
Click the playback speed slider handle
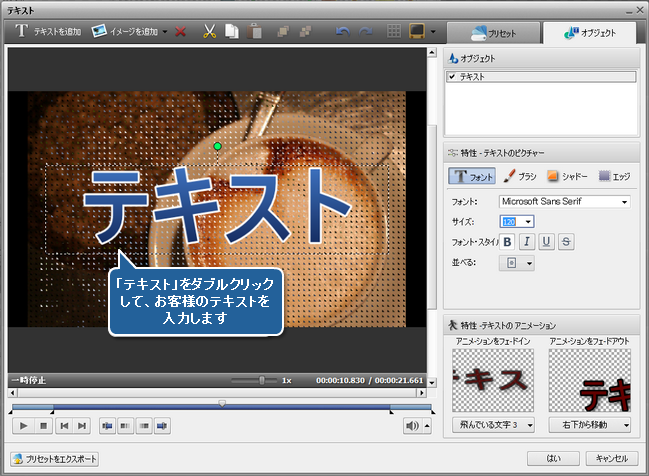tap(262, 380)
